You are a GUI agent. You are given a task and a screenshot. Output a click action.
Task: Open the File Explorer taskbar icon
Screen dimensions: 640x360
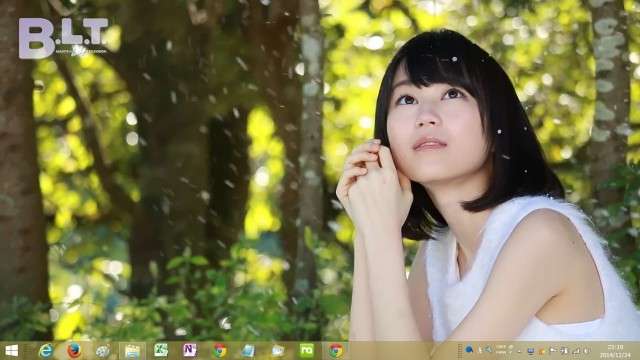pyautogui.click(x=132, y=351)
